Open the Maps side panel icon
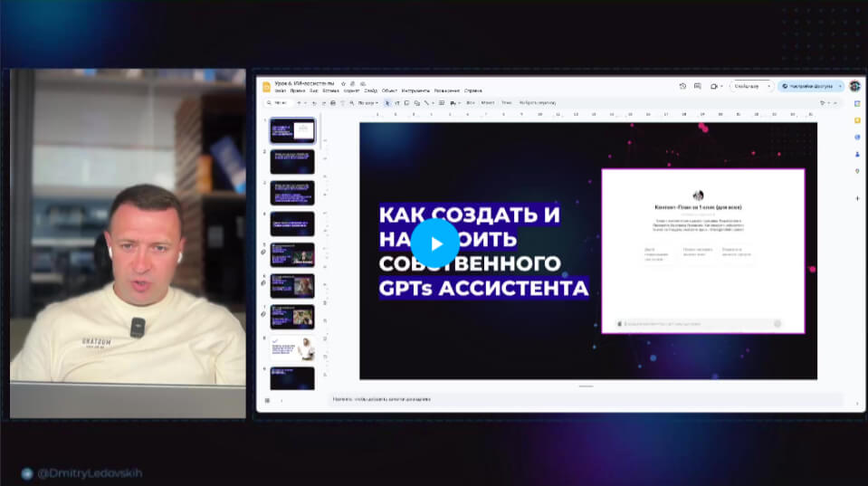The width and height of the screenshot is (868, 486). [857, 172]
